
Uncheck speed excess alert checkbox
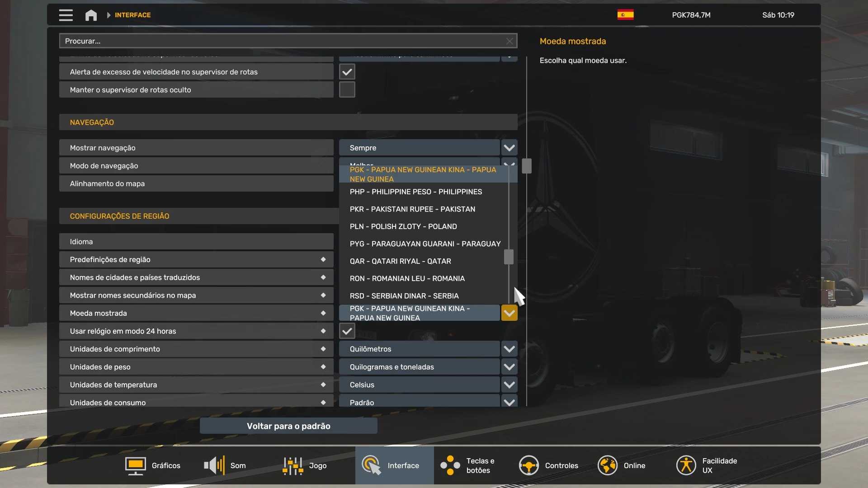click(347, 72)
